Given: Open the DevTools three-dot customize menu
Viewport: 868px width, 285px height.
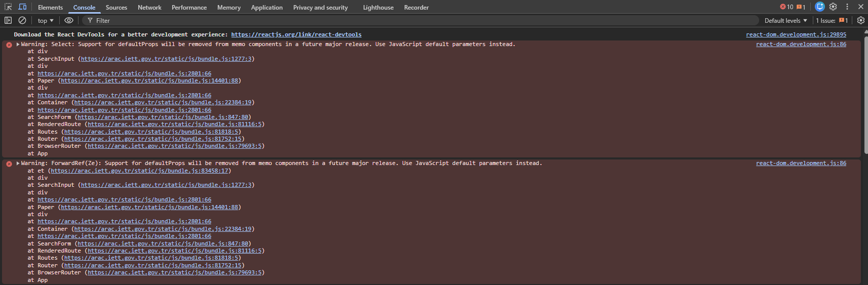Looking at the screenshot, I should click(847, 7).
